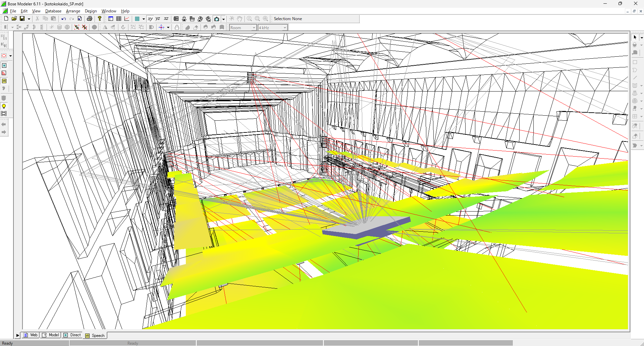Screen dimensions: 644x346
Task: Toggle the green grid display
Action: 137,19
